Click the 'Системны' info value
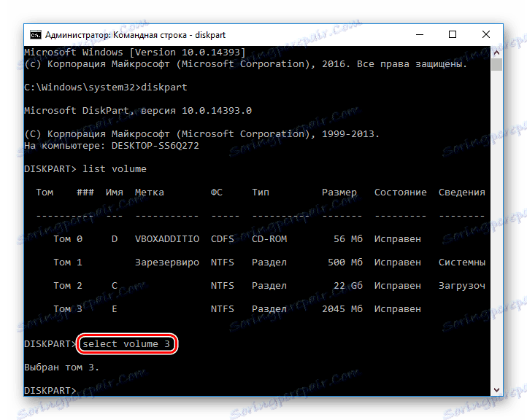 (x=462, y=262)
